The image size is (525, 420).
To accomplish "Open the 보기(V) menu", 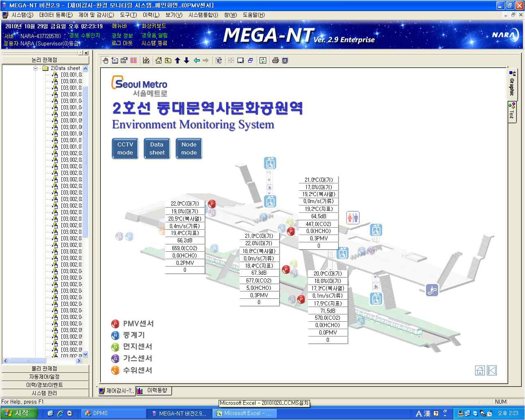I will 174,15.
